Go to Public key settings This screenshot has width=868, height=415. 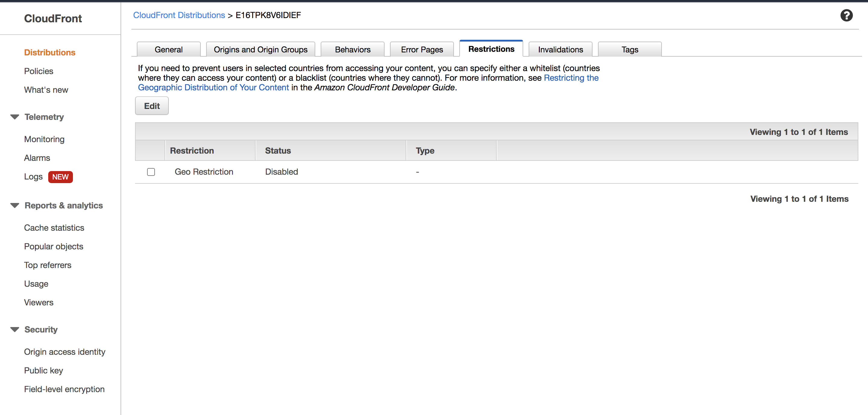pos(43,370)
